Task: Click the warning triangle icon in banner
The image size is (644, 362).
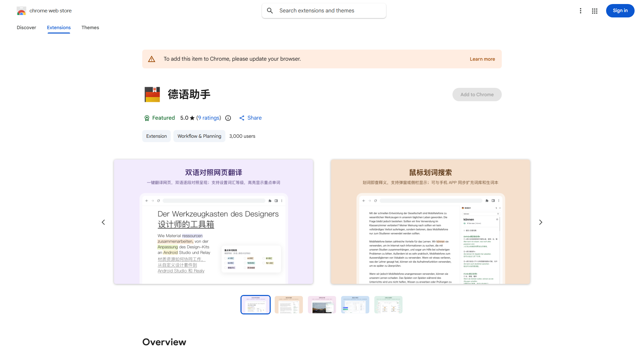Action: 152,59
